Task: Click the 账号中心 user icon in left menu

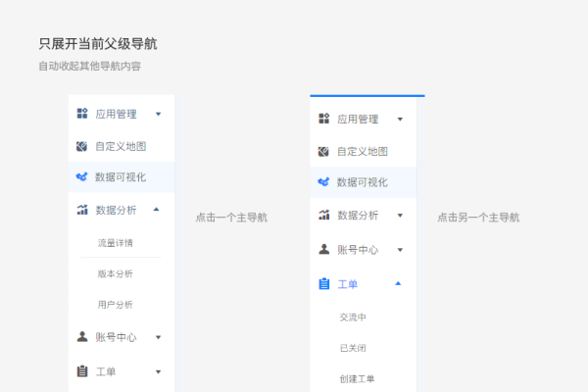Action: pos(82,336)
